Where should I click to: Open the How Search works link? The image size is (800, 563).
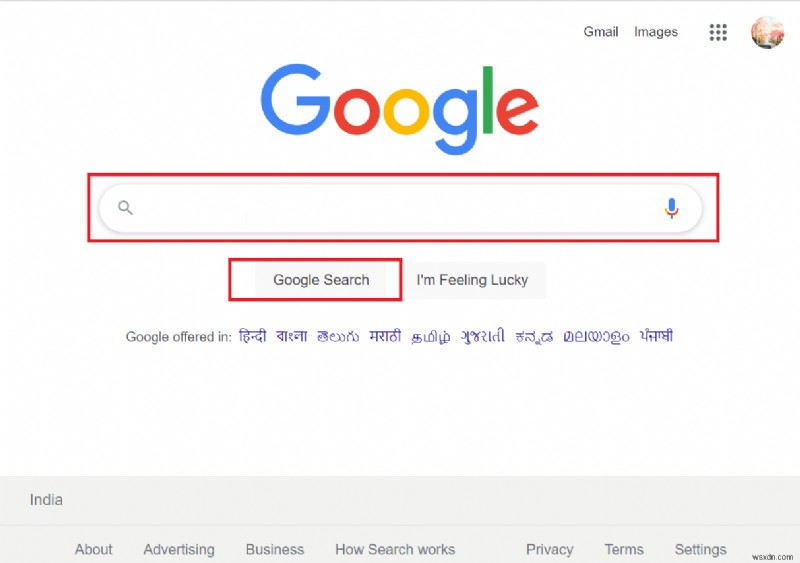pyautogui.click(x=395, y=549)
